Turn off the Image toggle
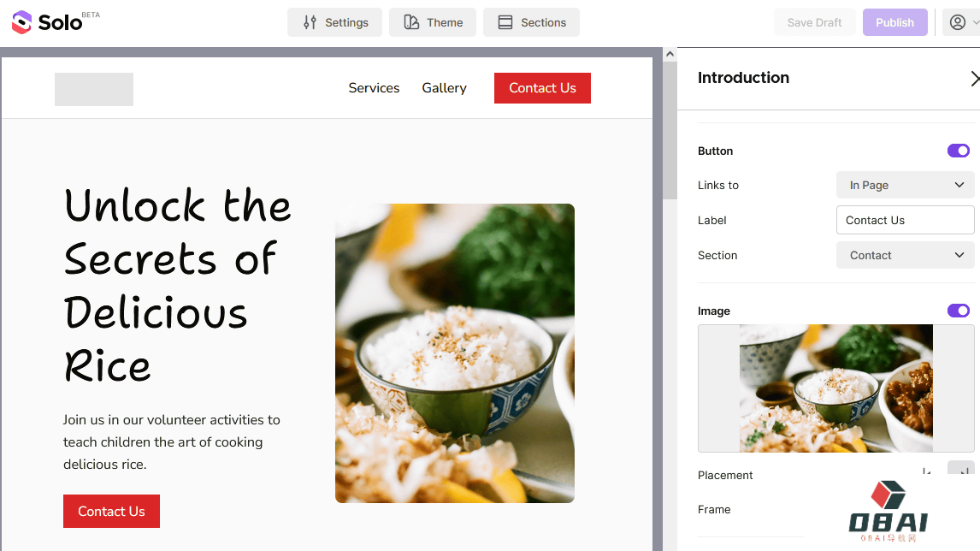Image resolution: width=980 pixels, height=551 pixels. 958,311
